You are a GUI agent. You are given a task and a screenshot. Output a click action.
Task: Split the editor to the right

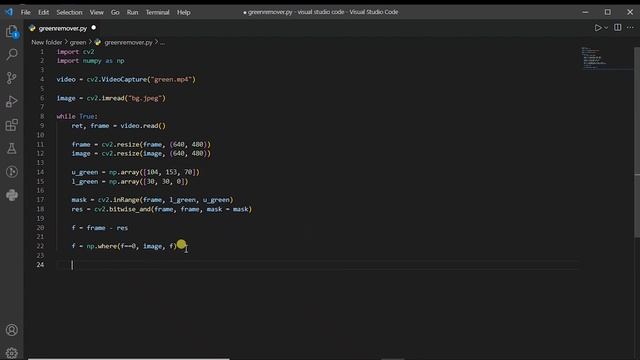tap(618, 28)
